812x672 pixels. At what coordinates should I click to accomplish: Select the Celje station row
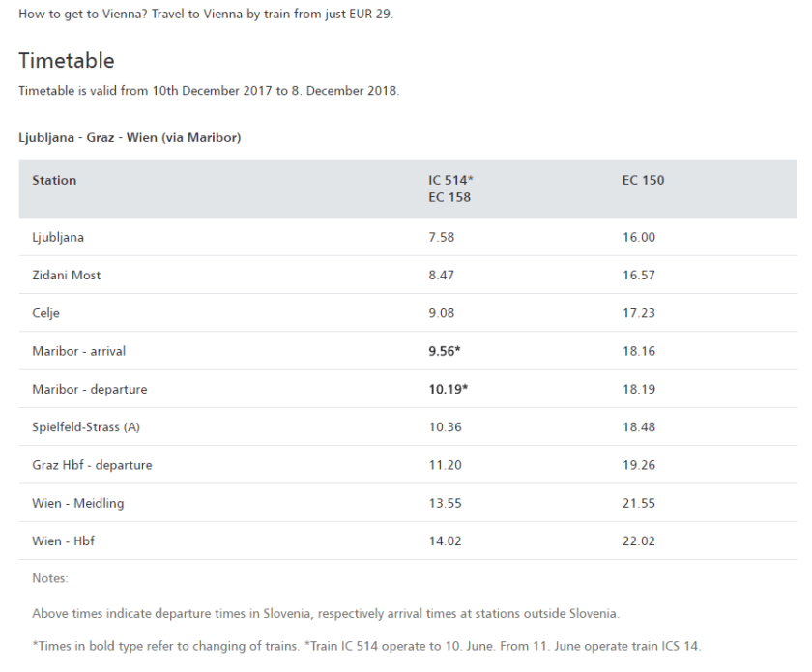coord(47,313)
